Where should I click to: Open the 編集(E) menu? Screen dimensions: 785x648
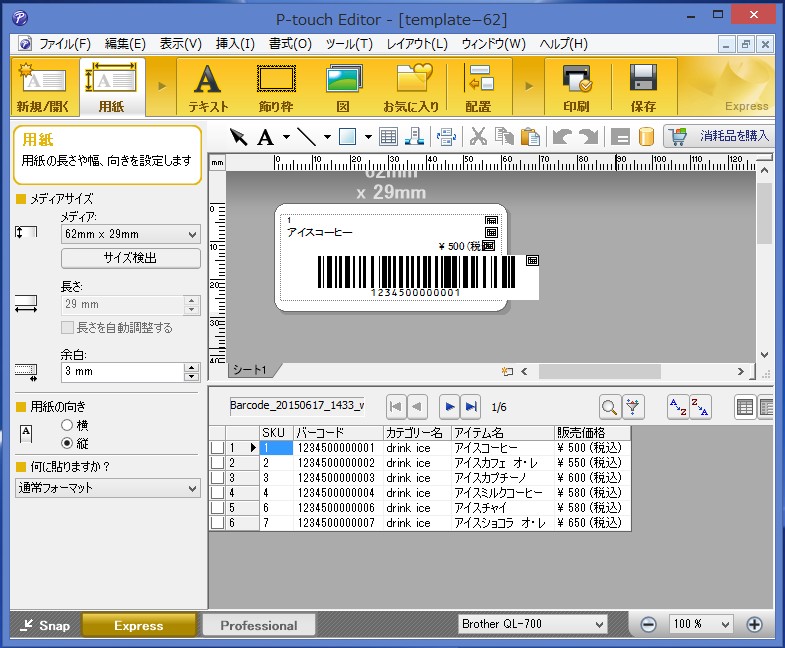pos(125,44)
